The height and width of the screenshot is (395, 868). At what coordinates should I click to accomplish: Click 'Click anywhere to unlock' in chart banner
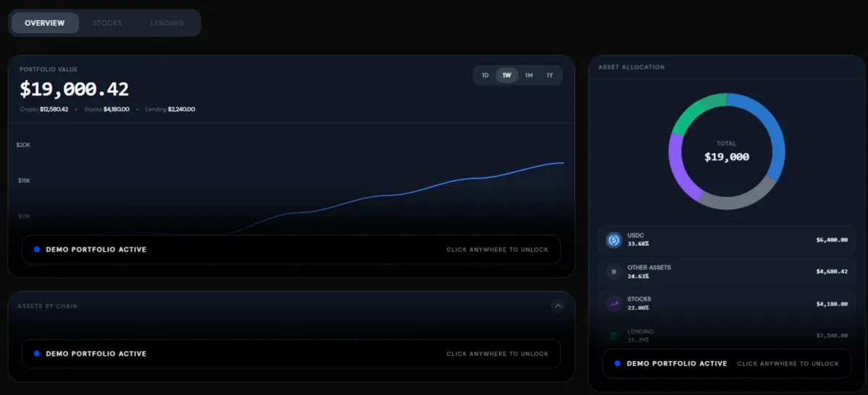[497, 250]
